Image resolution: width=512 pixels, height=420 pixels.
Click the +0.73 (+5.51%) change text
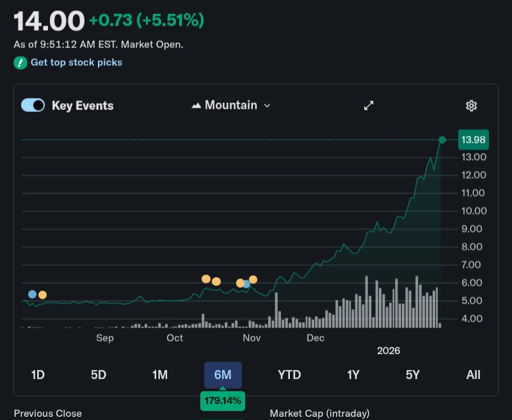tap(147, 20)
